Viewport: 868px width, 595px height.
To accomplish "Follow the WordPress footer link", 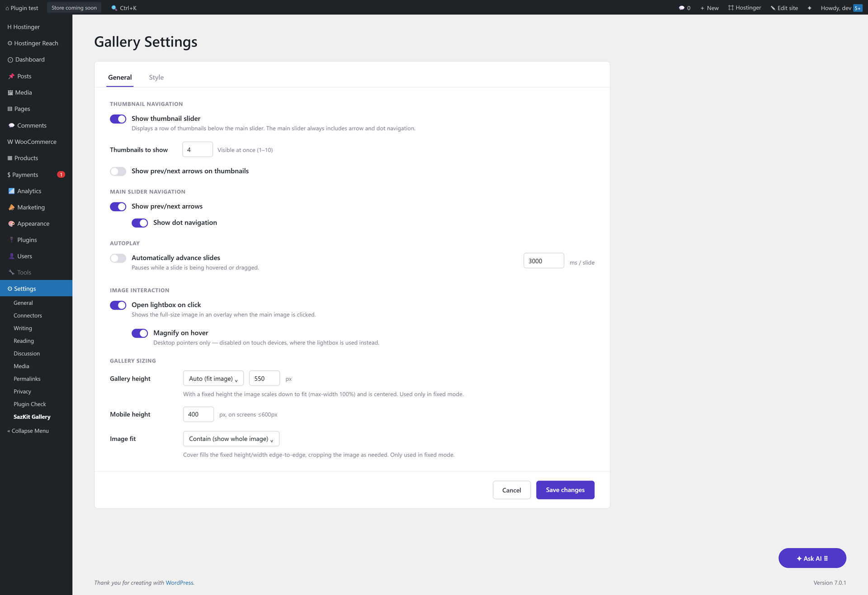I will point(179,583).
